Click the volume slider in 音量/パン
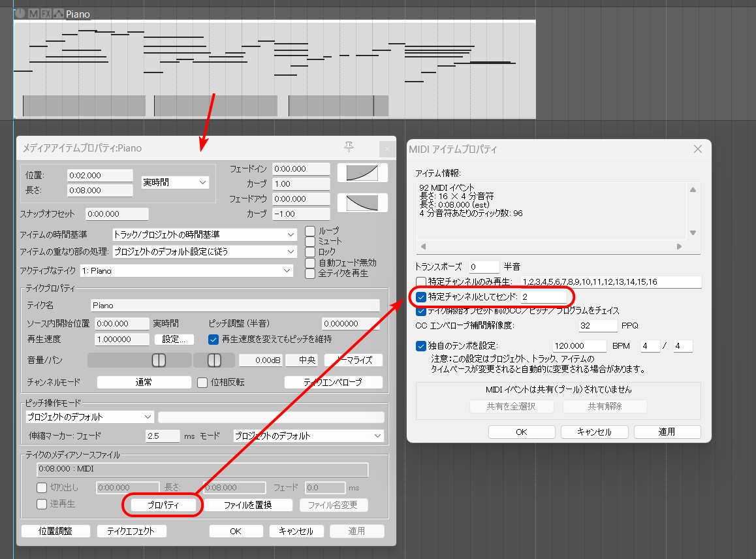The image size is (756, 559). click(139, 360)
